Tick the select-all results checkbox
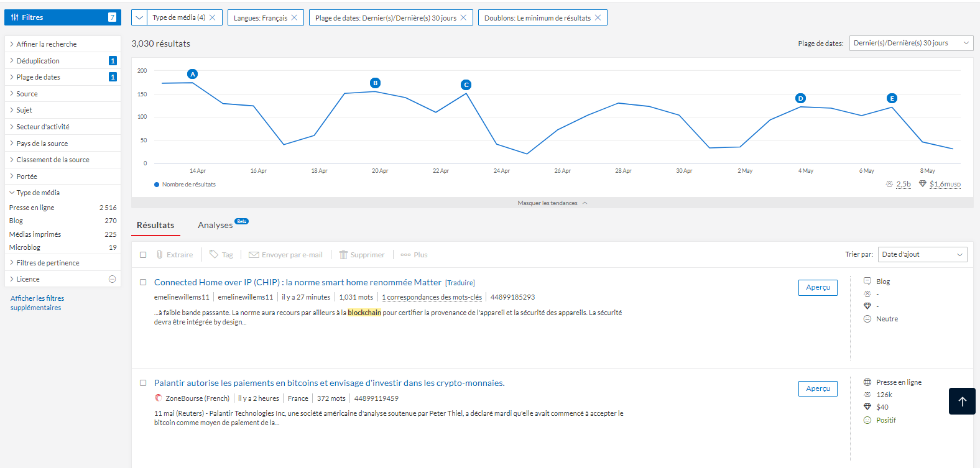 click(x=143, y=255)
